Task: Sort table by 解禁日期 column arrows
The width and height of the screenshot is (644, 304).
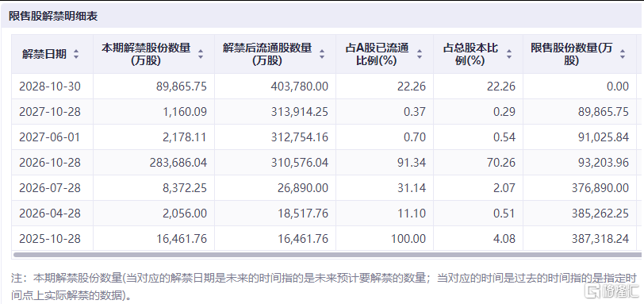Action: coord(76,54)
